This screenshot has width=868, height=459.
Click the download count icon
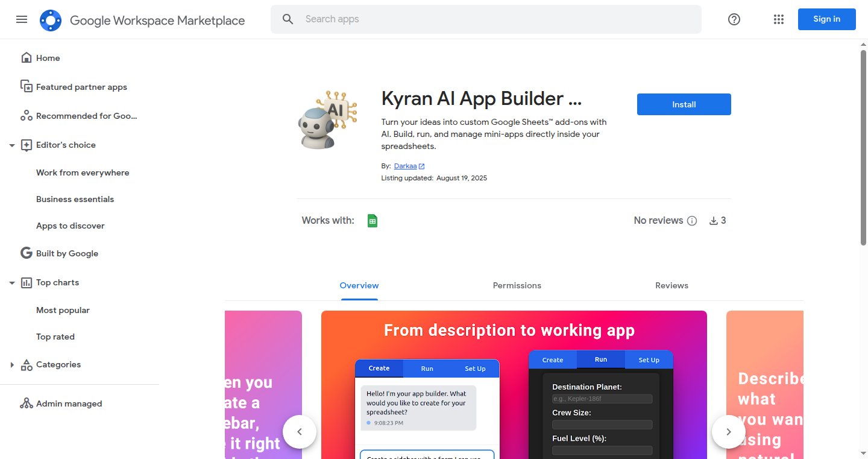pyautogui.click(x=714, y=221)
